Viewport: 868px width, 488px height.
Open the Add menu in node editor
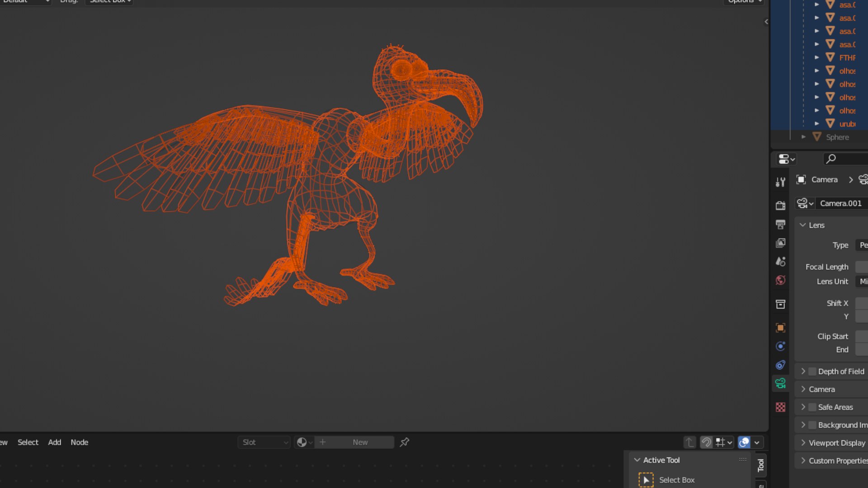55,442
